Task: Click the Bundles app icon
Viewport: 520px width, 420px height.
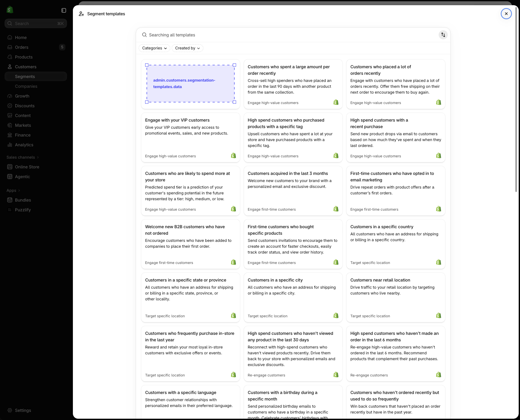Action: point(10,200)
